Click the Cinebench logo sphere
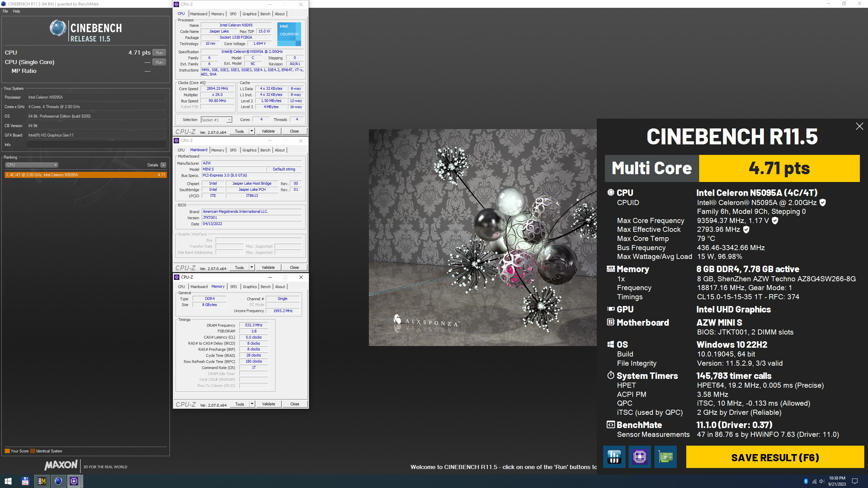Image resolution: width=868 pixels, height=488 pixels. coord(58,28)
